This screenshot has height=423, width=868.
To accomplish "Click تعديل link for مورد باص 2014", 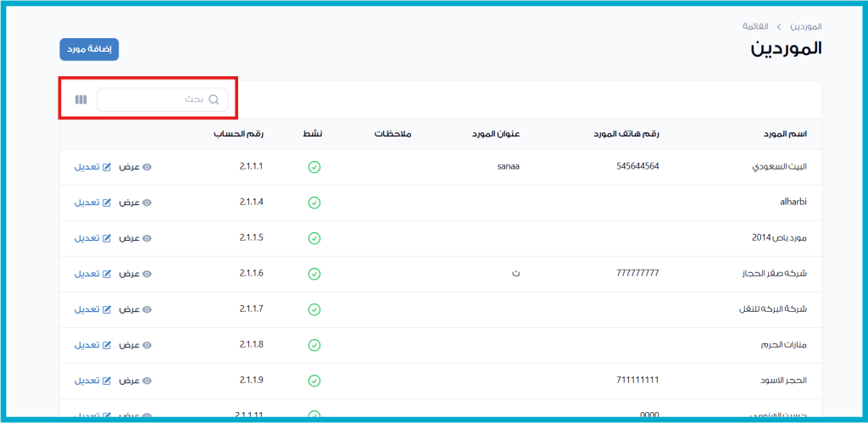I will click(87, 238).
